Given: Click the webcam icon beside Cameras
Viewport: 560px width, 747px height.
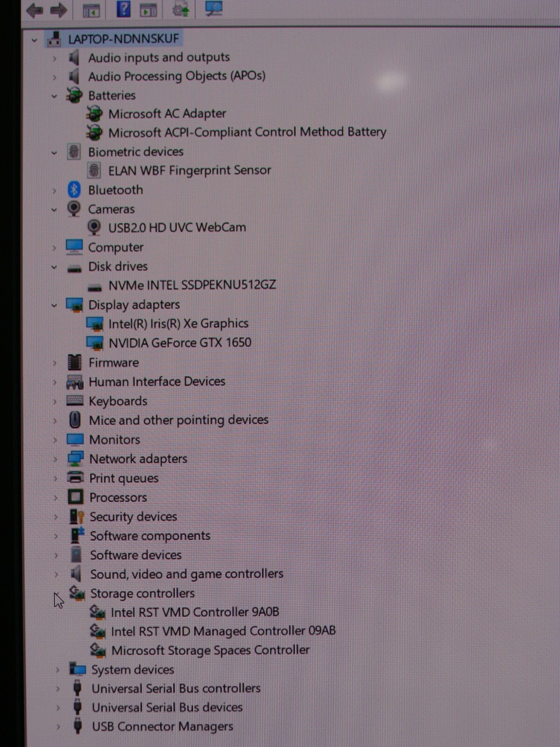Looking at the screenshot, I should (74, 208).
